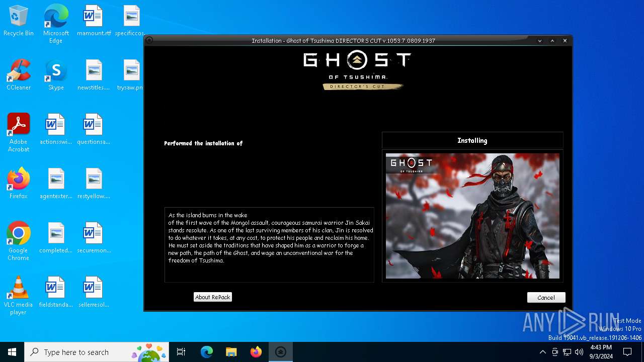The image size is (644, 362).
Task: Open the clock showing 4:43 PM
Action: click(601, 352)
